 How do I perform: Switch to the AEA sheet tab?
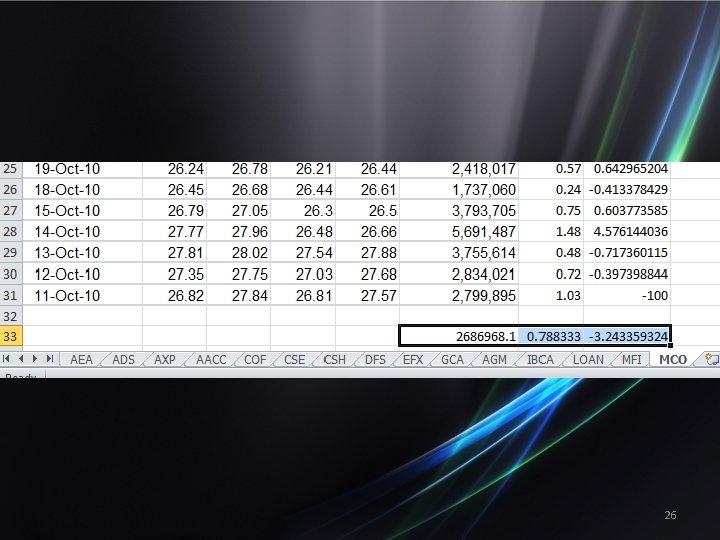click(x=81, y=360)
